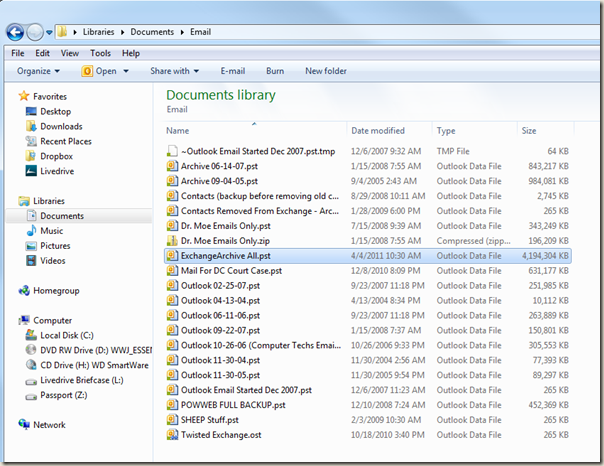The image size is (604, 466).
Task: Select the DVD RW Drive (D:) icon
Action: pyautogui.click(x=32, y=350)
